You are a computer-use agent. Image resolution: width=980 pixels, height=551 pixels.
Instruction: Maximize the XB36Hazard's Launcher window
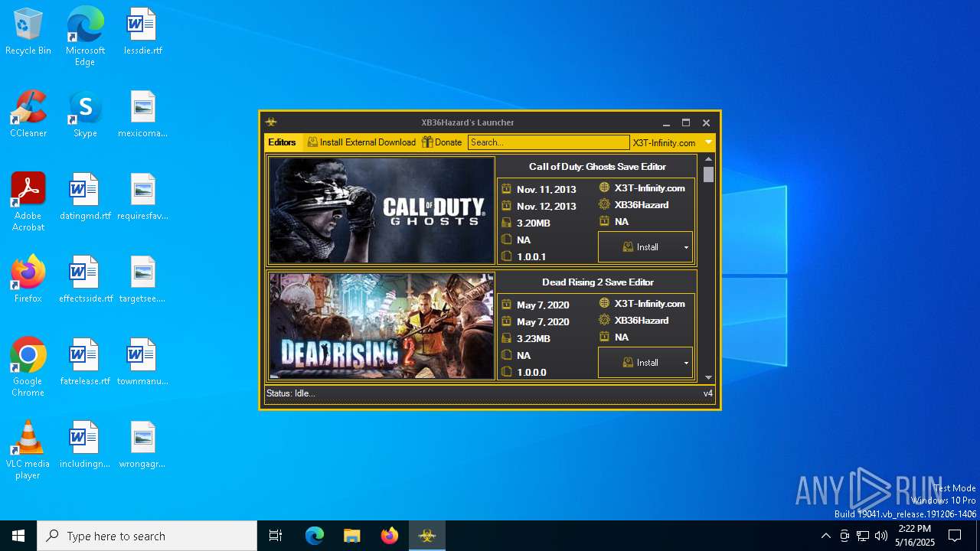tap(686, 122)
